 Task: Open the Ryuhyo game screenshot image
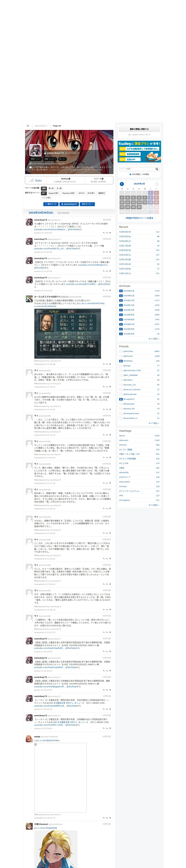[68, 334]
